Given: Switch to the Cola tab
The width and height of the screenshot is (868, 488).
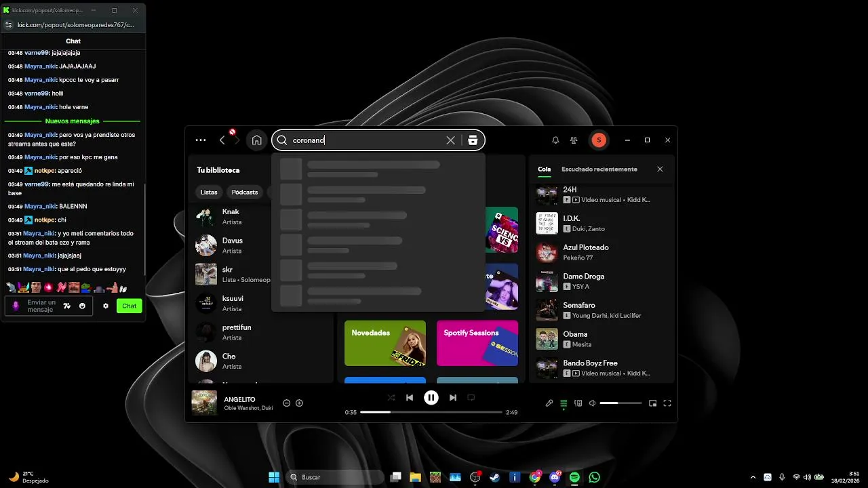Looking at the screenshot, I should (x=545, y=169).
